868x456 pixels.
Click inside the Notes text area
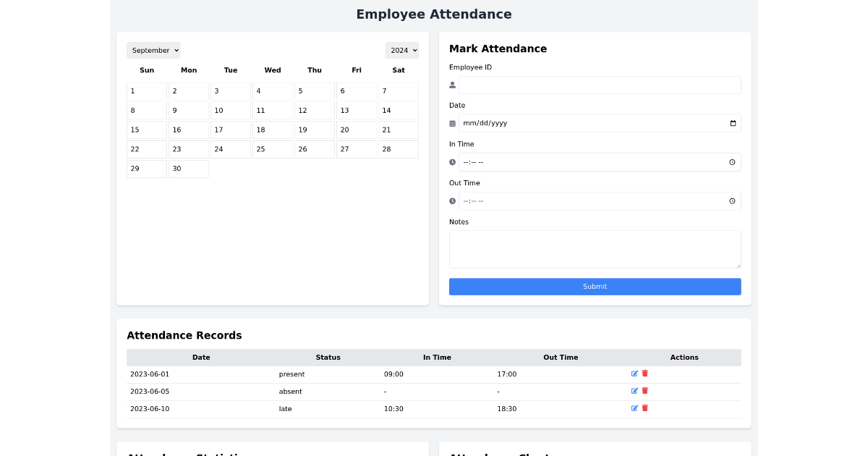point(595,248)
